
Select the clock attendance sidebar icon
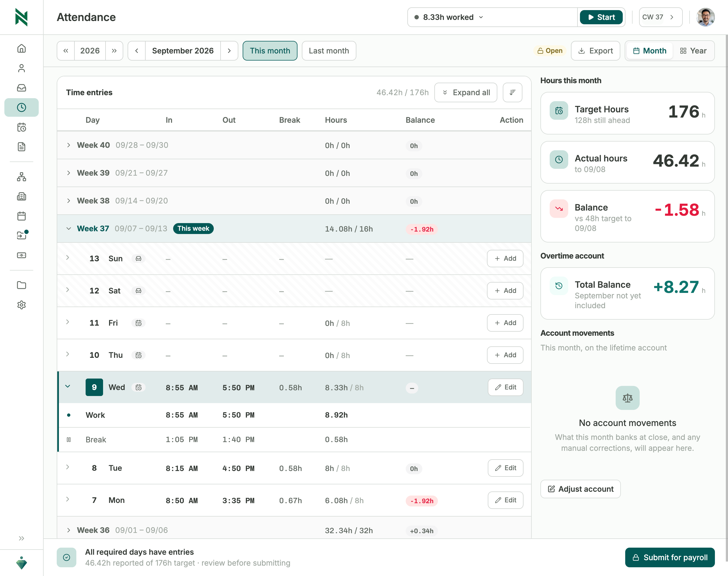point(22,107)
